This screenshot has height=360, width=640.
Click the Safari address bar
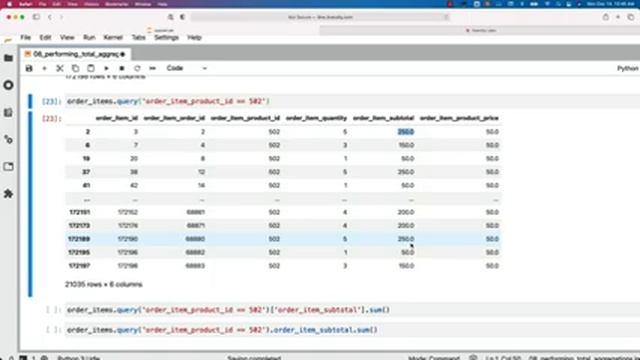tap(320, 17)
